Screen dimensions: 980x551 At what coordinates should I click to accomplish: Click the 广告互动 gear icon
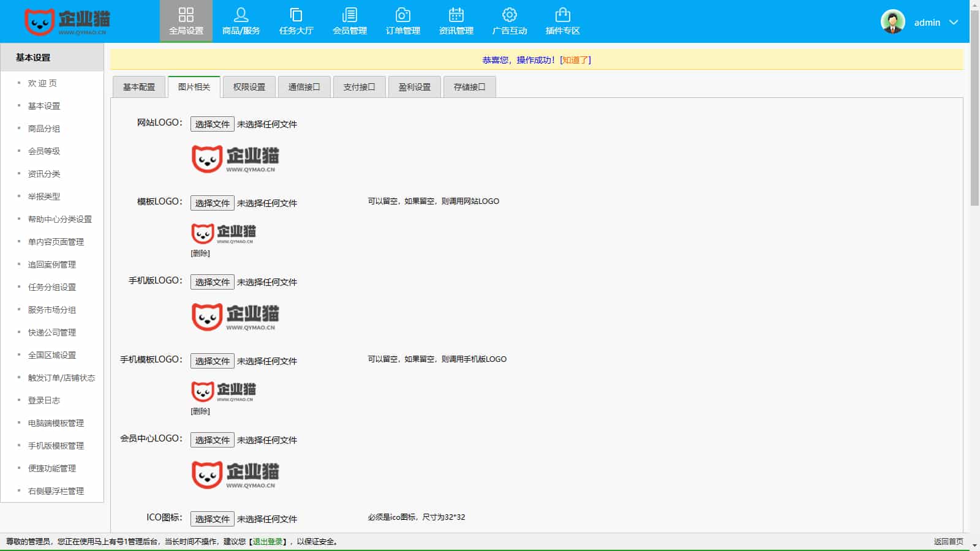[509, 15]
